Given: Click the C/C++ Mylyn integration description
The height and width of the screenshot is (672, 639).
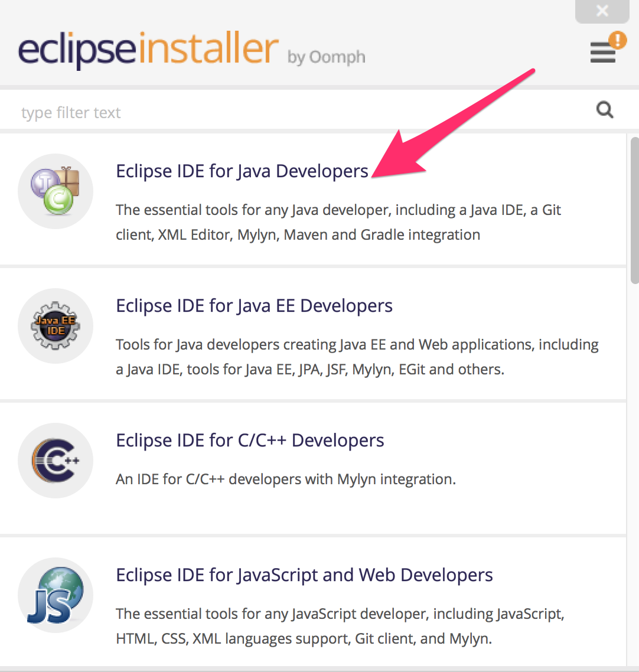Looking at the screenshot, I should (285, 479).
